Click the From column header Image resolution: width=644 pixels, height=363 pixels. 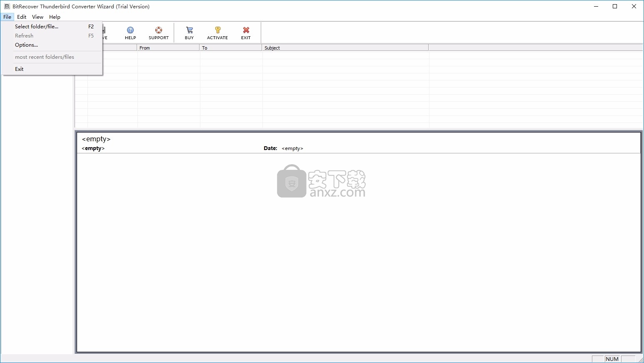tap(168, 48)
